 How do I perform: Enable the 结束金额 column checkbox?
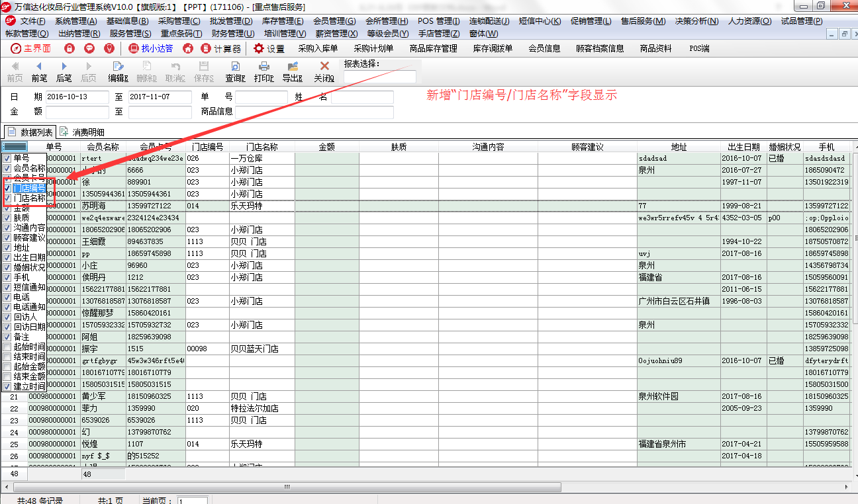(x=7, y=376)
